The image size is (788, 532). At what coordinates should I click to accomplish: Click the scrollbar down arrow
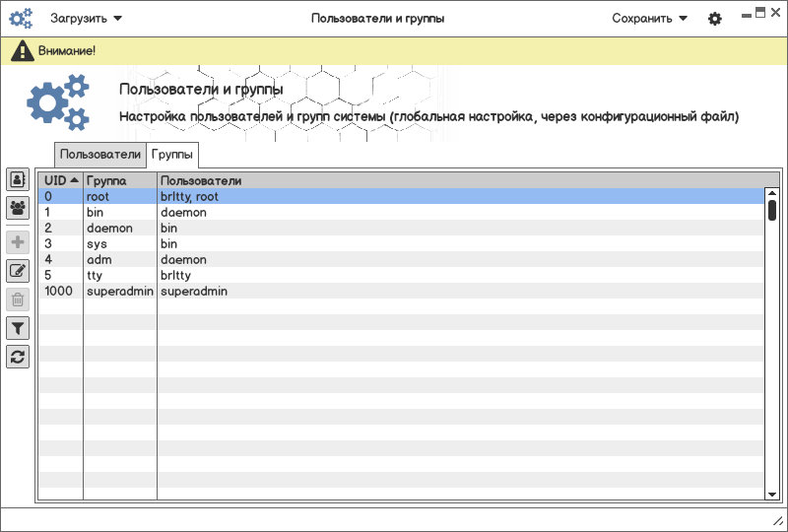point(772,495)
